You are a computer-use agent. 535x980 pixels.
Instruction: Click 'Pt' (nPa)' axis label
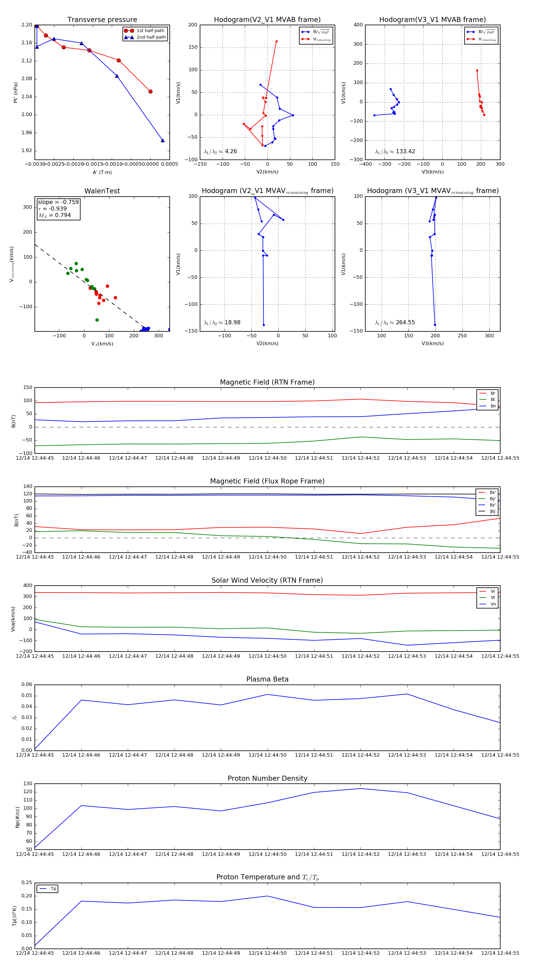[16, 92]
